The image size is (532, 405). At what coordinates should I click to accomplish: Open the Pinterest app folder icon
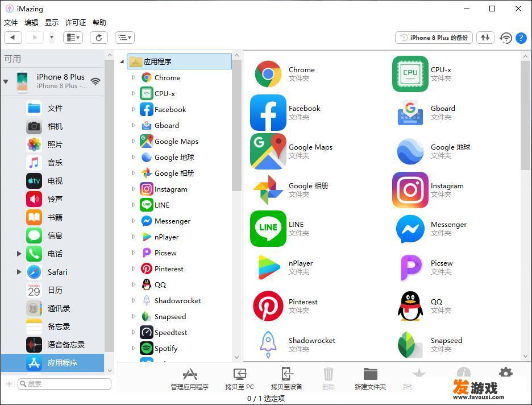268,306
